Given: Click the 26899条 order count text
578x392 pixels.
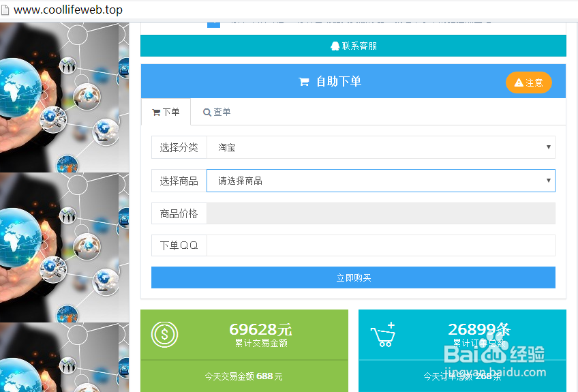Looking at the screenshot, I should click(x=479, y=329).
